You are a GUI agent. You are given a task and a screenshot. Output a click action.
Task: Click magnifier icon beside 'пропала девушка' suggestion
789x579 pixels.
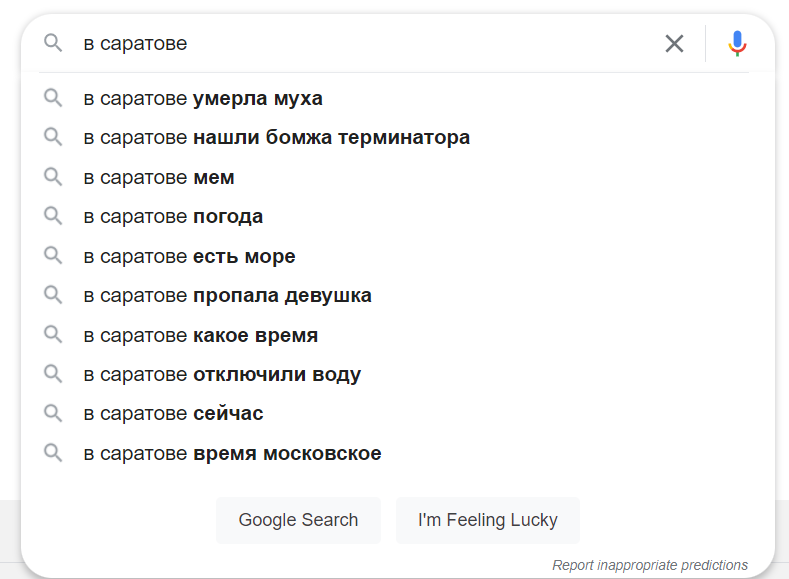(53, 295)
